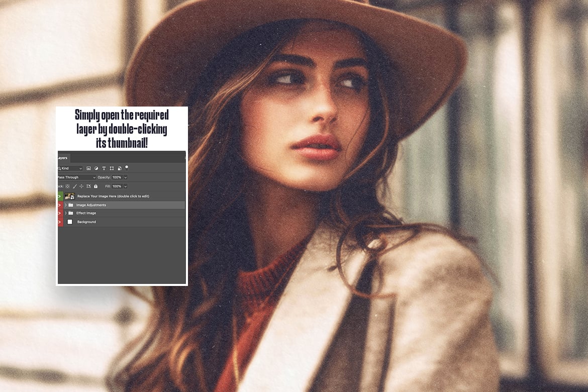Screen dimensions: 588x392
Task: Select the 'Image Adjustments' group name
Action: [x=91, y=205]
